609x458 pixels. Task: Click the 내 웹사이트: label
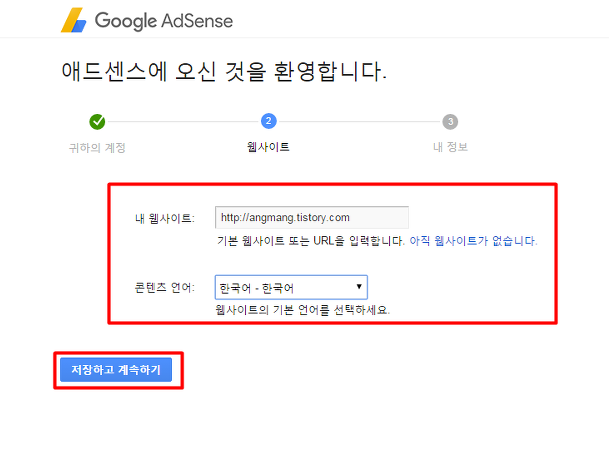coord(165,219)
